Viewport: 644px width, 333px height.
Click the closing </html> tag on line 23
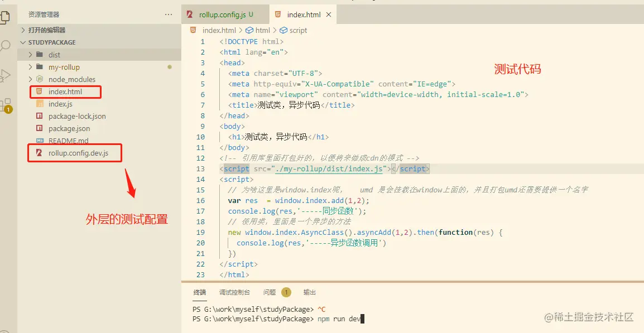[234, 274]
